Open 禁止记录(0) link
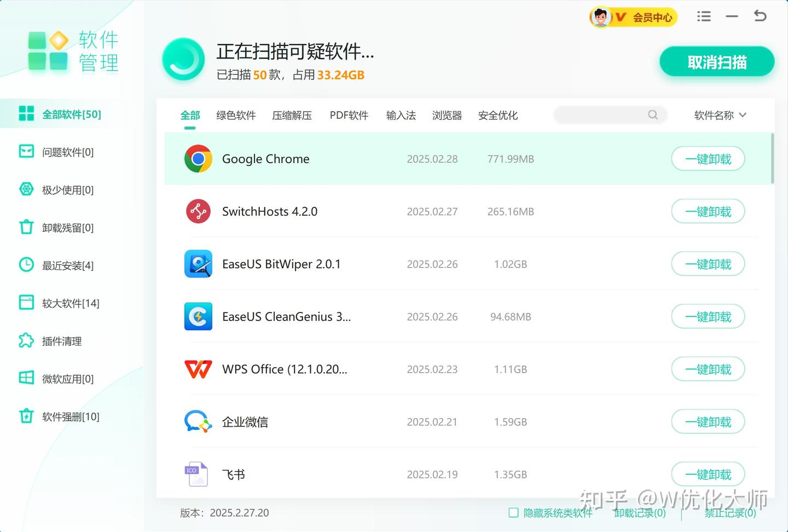This screenshot has height=532, width=788. coord(730,513)
